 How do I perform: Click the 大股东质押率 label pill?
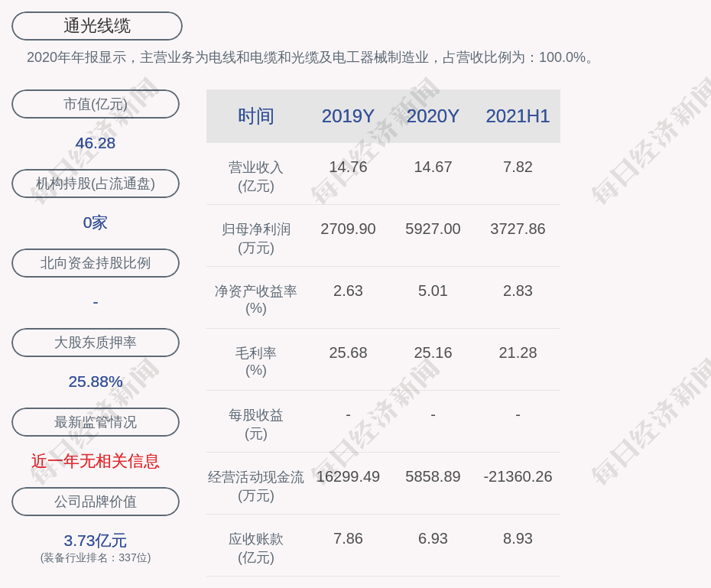click(x=96, y=343)
